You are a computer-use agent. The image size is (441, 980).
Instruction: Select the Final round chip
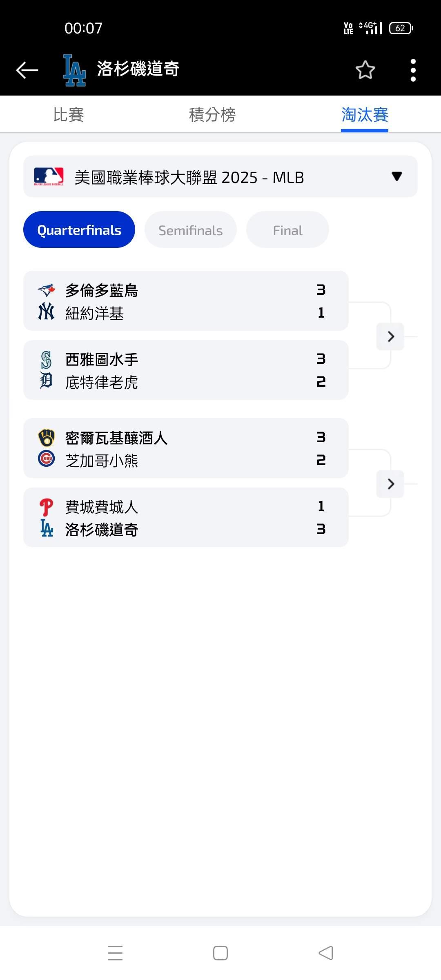tap(287, 230)
